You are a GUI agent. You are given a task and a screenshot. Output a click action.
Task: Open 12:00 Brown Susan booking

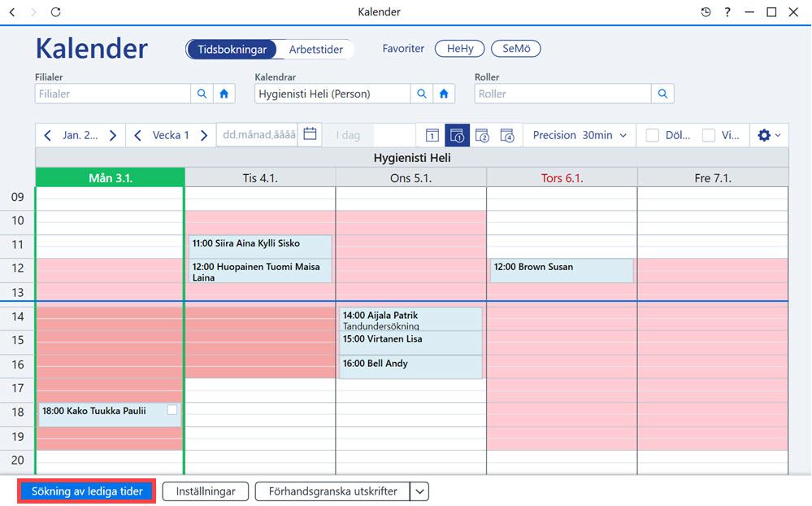coord(562,271)
